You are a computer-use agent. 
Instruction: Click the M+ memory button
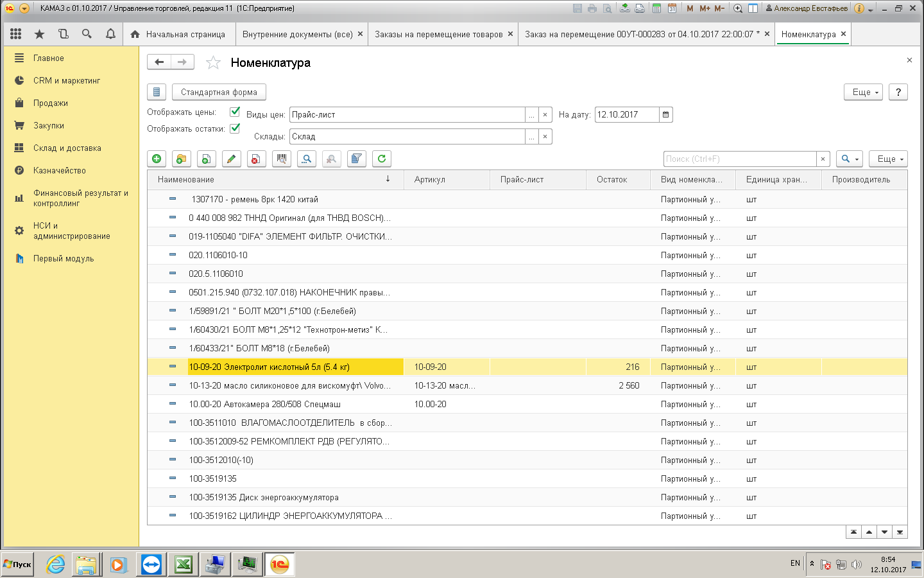[705, 8]
